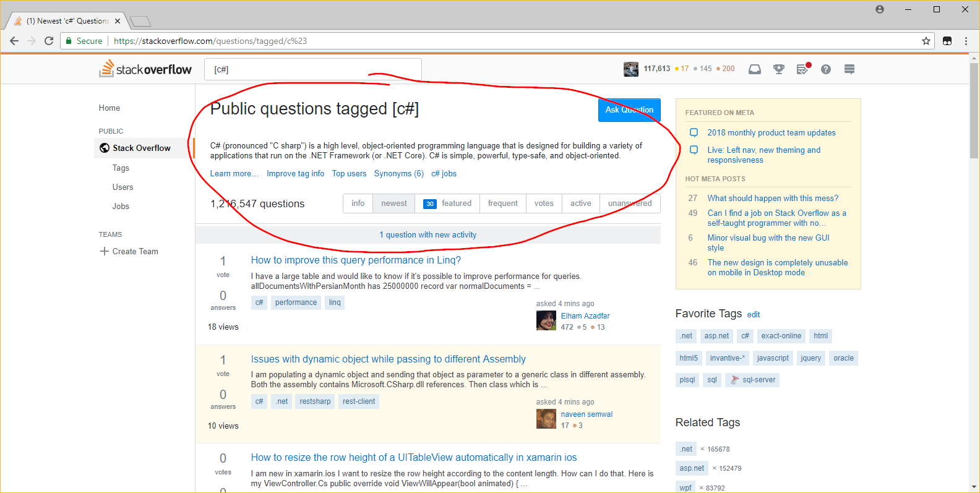Click the performance tag
The height and width of the screenshot is (493, 980).
[x=296, y=302]
